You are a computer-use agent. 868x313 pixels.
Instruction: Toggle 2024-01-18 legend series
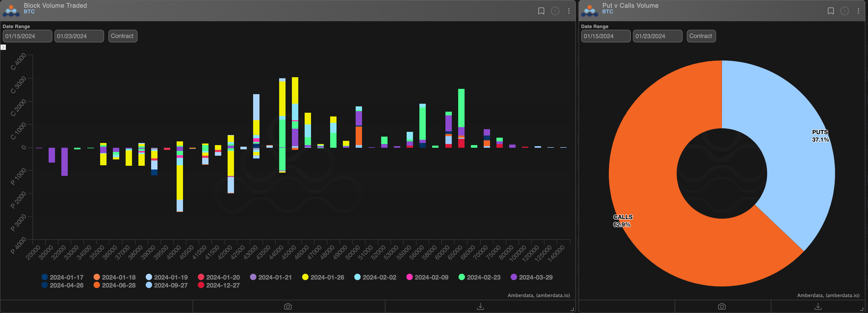coord(114,277)
